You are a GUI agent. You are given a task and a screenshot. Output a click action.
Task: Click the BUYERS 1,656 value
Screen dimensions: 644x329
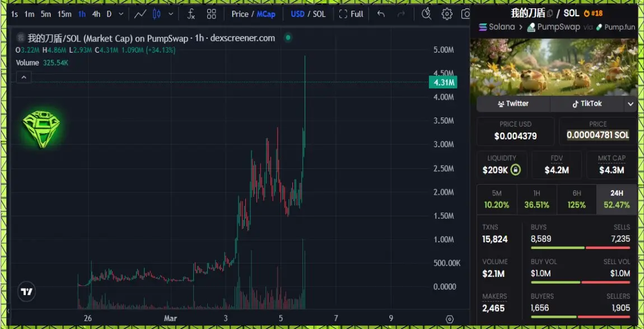click(540, 308)
